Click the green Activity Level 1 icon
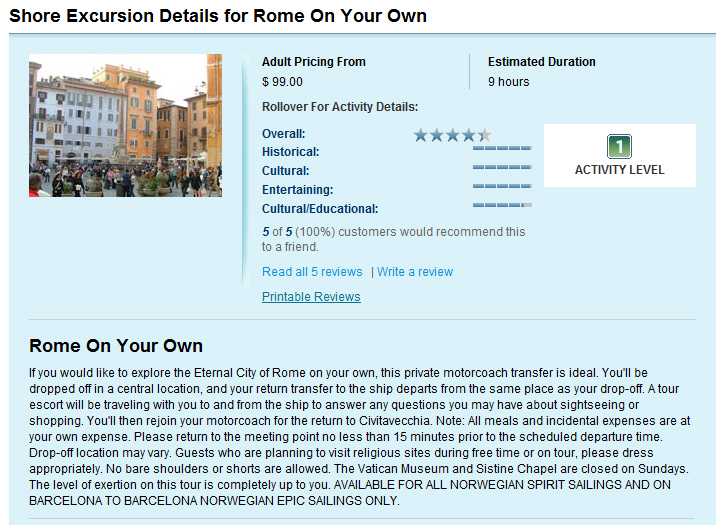 pyautogui.click(x=619, y=146)
